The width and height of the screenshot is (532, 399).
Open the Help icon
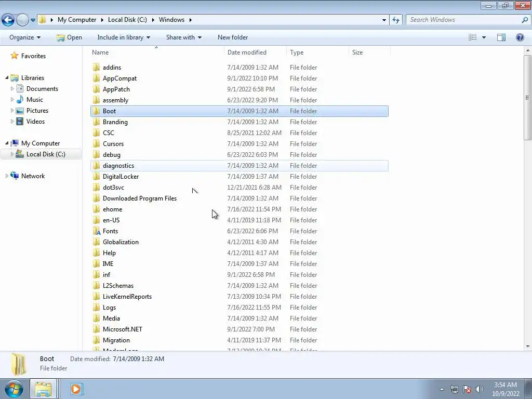point(520,37)
